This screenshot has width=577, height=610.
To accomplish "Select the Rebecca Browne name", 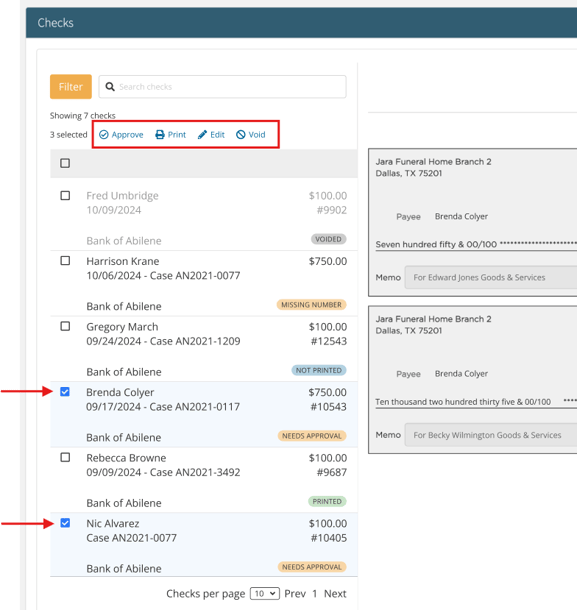I will [126, 458].
